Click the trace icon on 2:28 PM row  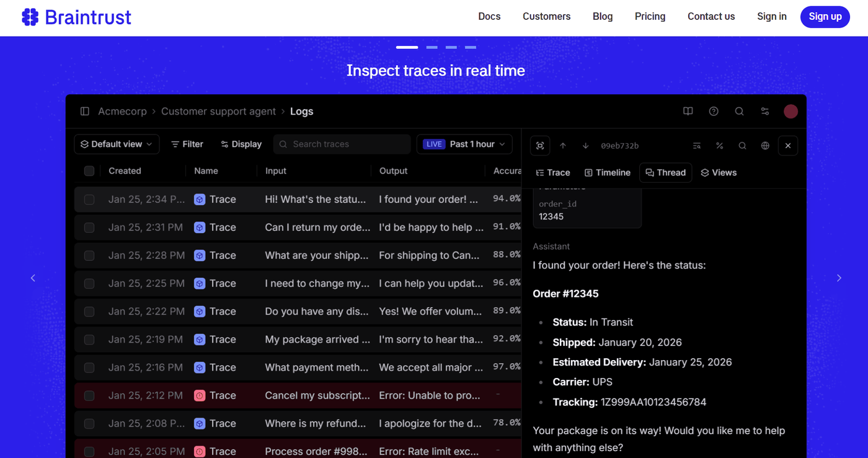(x=200, y=255)
